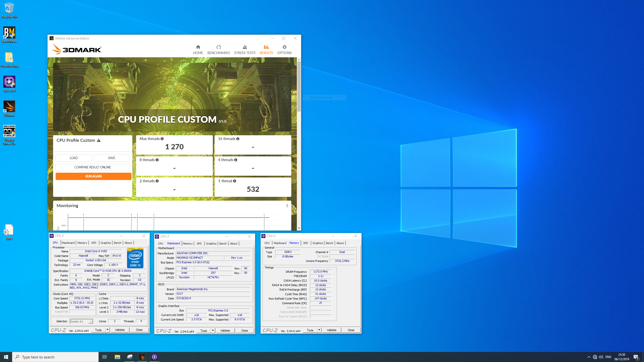Show info for 1-thread score
Screen dimensions: 644x362
(x=234, y=181)
